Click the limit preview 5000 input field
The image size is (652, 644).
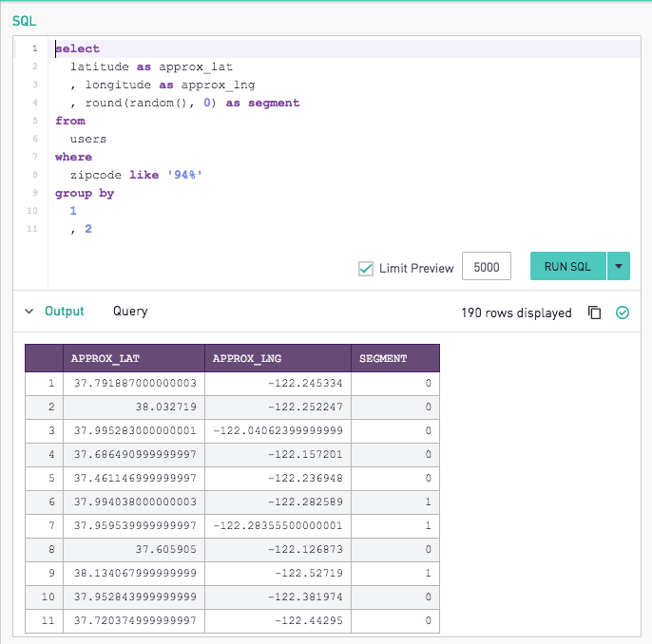486,266
